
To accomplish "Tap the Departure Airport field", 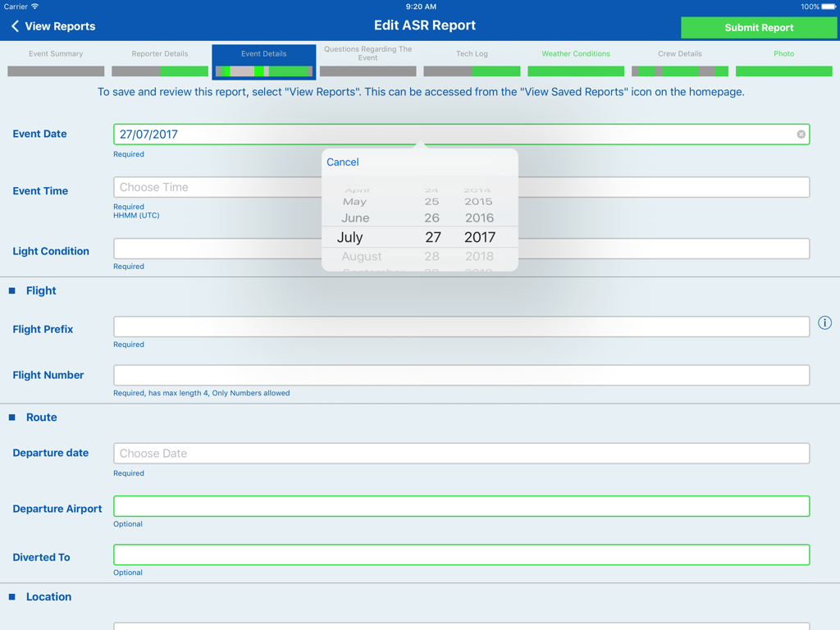I will click(x=461, y=506).
